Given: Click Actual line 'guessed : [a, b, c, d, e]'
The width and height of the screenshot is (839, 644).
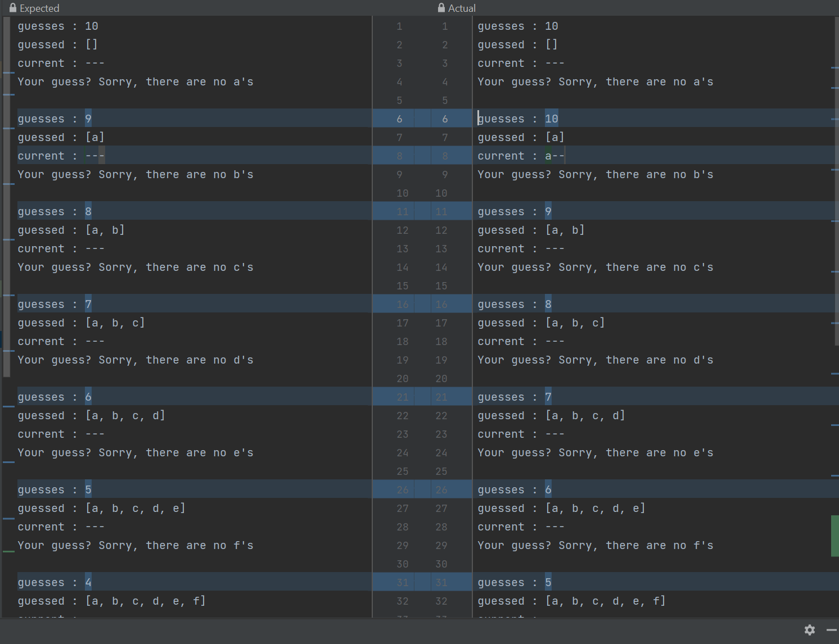Looking at the screenshot, I should point(561,509).
